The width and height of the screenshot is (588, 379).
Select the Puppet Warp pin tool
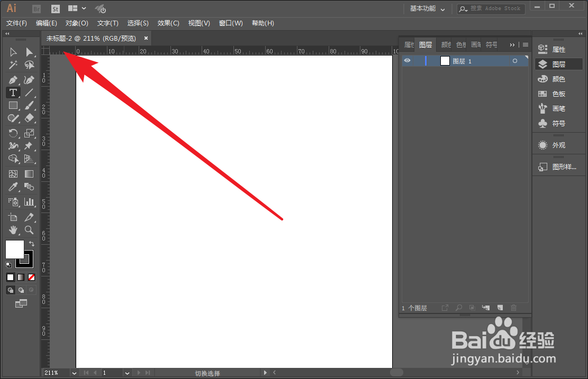click(29, 146)
